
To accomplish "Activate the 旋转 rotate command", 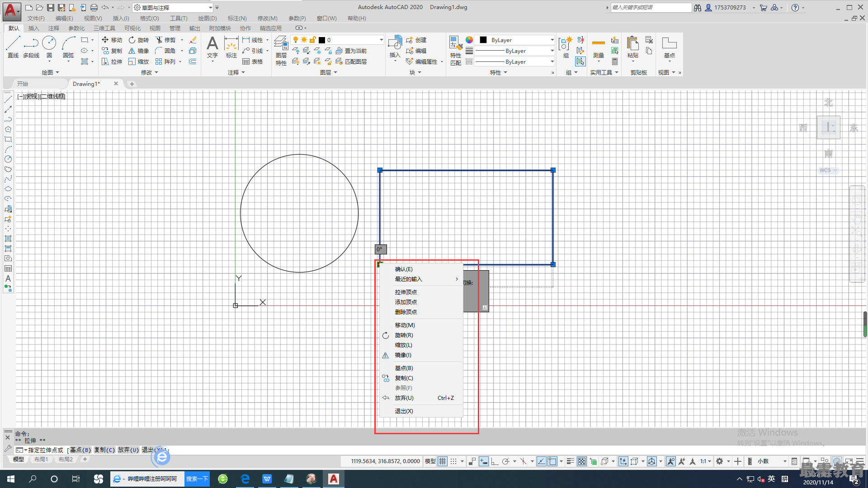I will (139, 40).
